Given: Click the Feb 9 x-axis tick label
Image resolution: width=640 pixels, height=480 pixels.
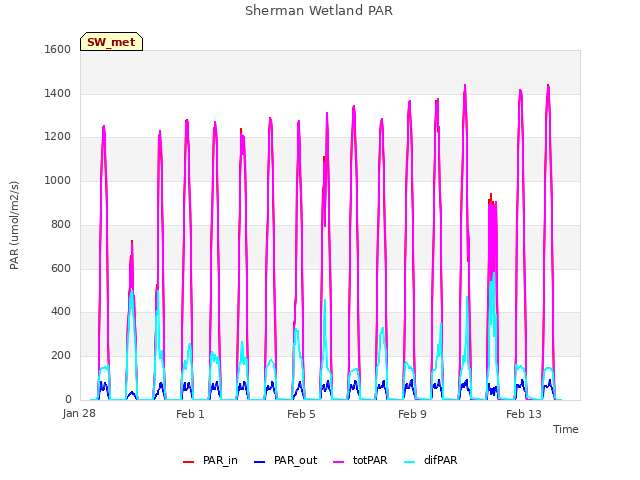Looking at the screenshot, I should (412, 414).
